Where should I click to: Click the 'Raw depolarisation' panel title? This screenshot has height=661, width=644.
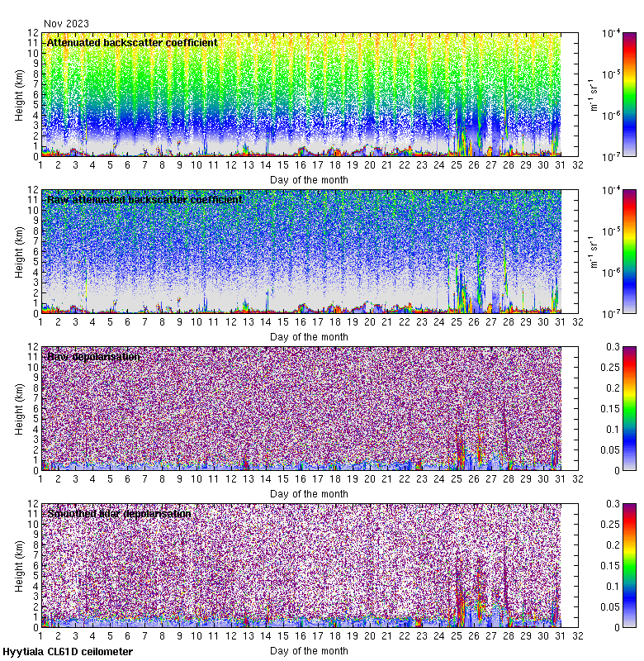point(93,357)
